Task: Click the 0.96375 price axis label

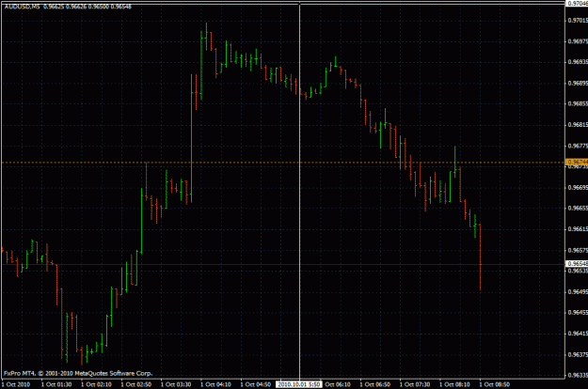Action: (578, 354)
